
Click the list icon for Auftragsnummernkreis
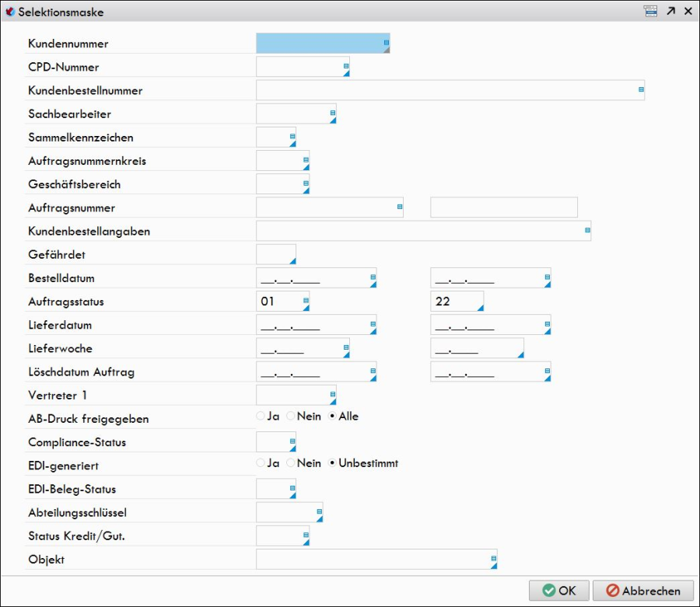(306, 159)
